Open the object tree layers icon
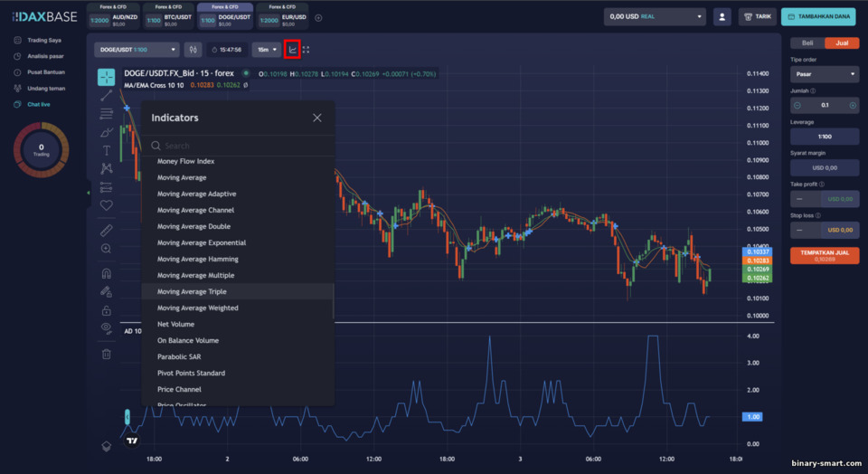Image resolution: width=868 pixels, height=474 pixels. [107, 446]
